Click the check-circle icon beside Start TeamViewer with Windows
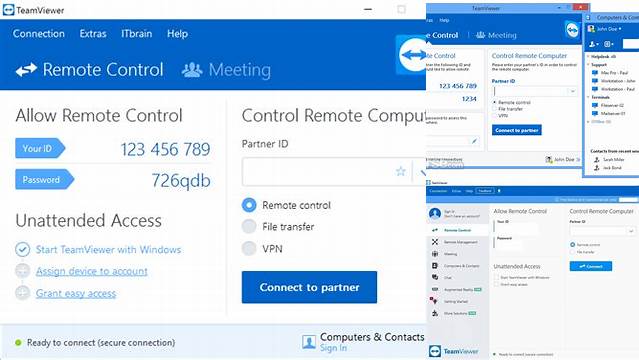This screenshot has width=639, height=360. point(22,249)
